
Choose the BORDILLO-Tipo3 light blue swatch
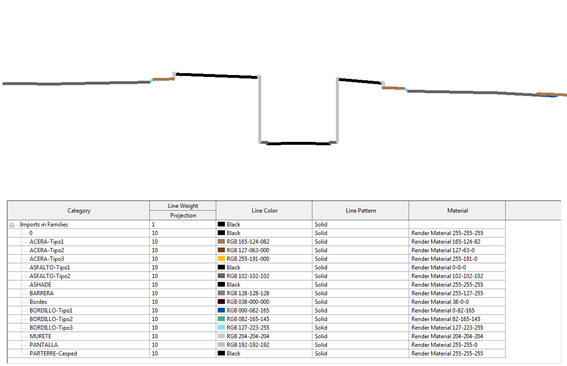point(221,328)
